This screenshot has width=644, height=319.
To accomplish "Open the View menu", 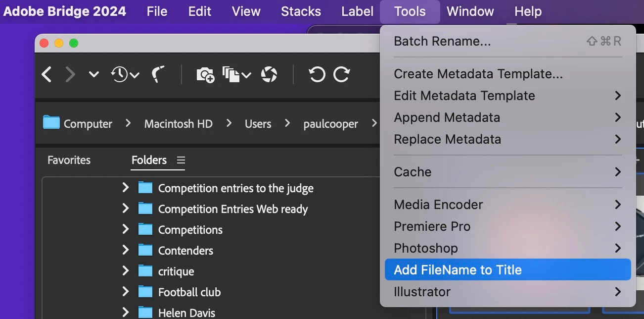I will coord(246,11).
